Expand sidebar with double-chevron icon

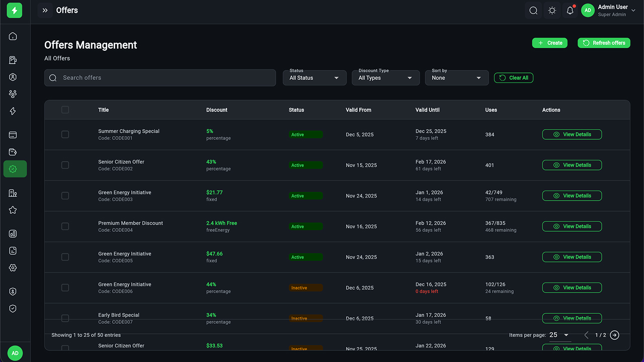[45, 10]
